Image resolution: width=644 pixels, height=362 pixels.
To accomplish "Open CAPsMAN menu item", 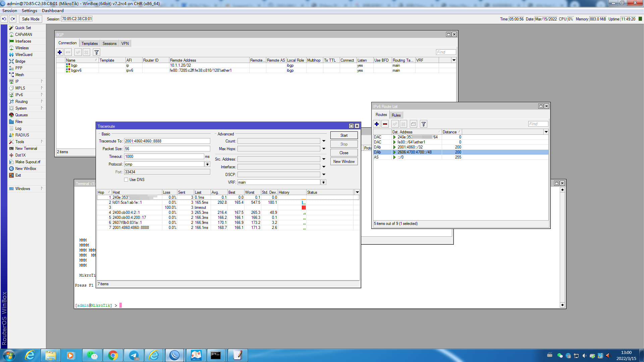I will click(x=23, y=35).
